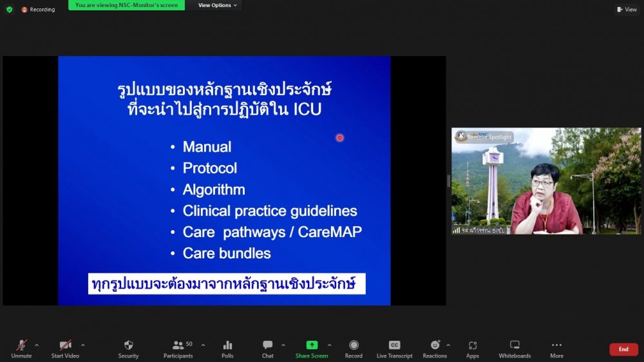
Task: Open the Chat panel
Action: click(268, 348)
